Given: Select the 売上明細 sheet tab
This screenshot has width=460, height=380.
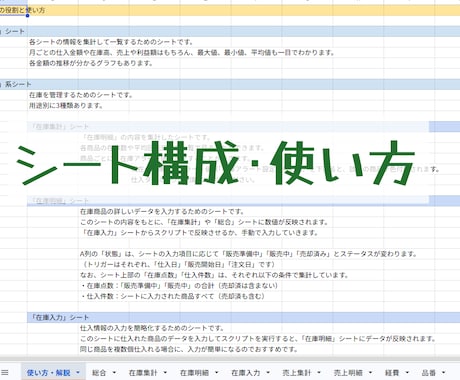Looking at the screenshot, I should point(348,373).
